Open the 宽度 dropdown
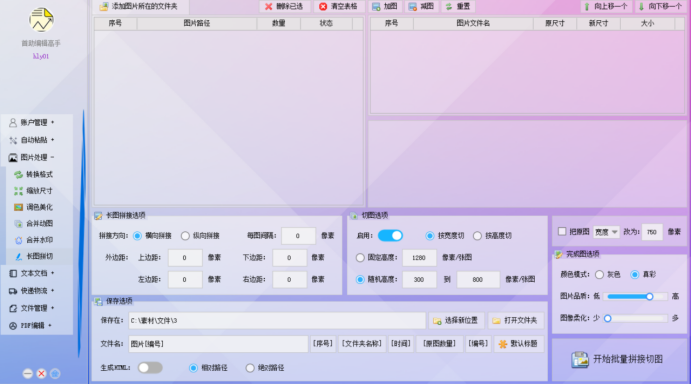 click(606, 232)
